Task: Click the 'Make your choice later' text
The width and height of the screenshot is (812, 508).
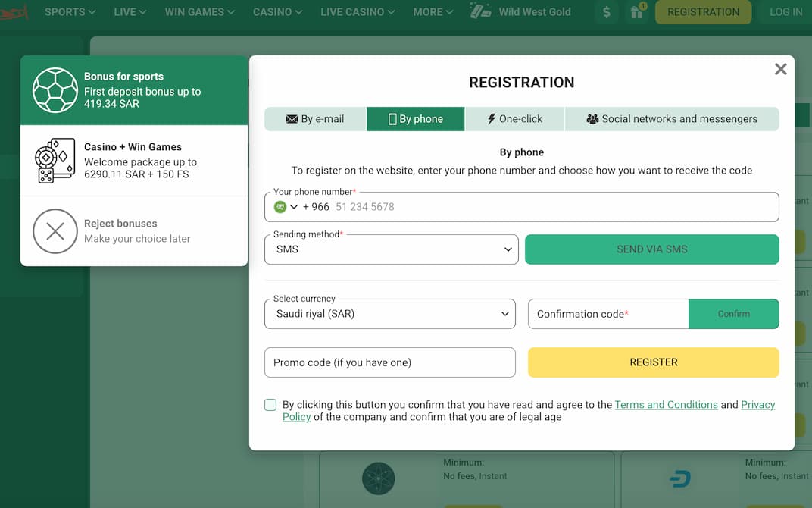Action: coord(137,238)
